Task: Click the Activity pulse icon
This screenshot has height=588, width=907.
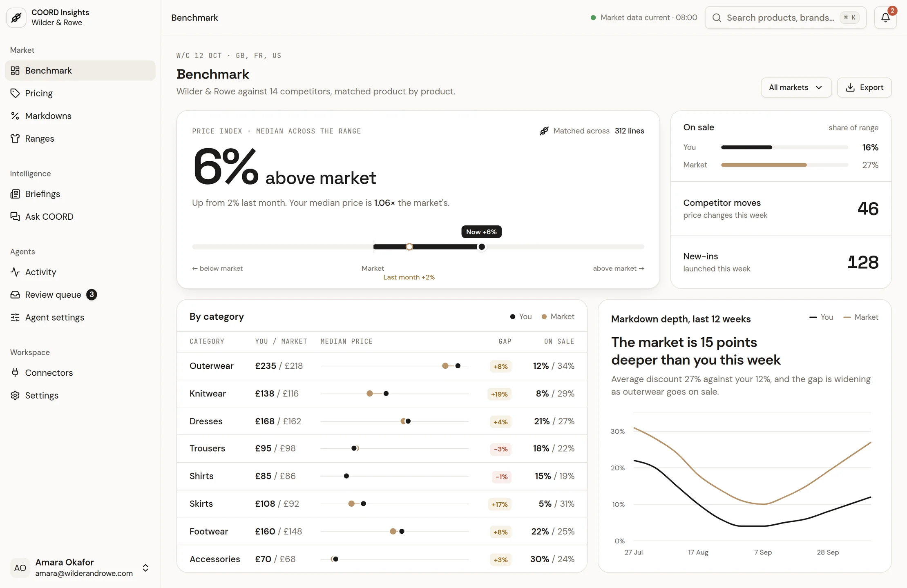Action: click(x=15, y=272)
